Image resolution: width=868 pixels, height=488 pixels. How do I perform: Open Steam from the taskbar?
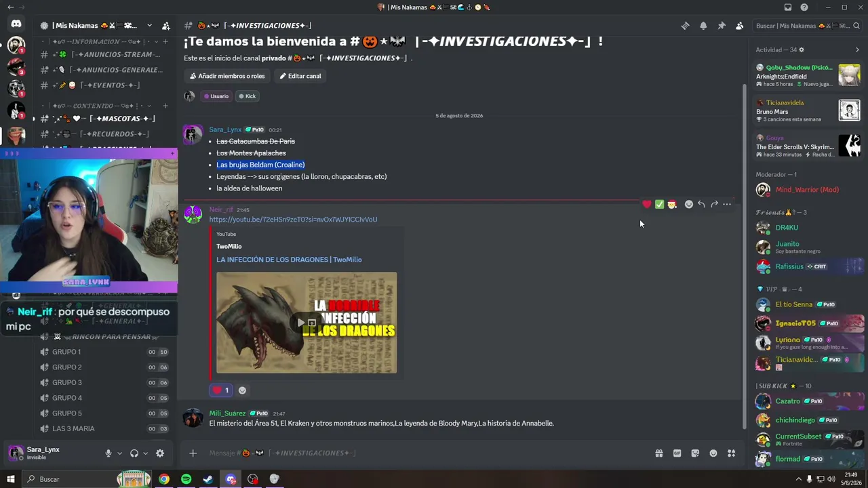click(208, 479)
